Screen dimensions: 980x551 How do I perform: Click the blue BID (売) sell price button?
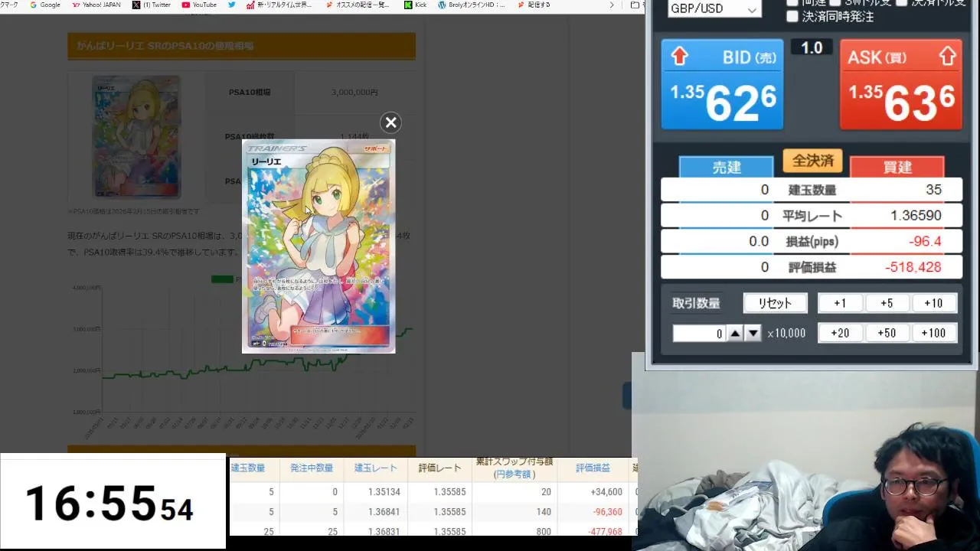(x=722, y=84)
